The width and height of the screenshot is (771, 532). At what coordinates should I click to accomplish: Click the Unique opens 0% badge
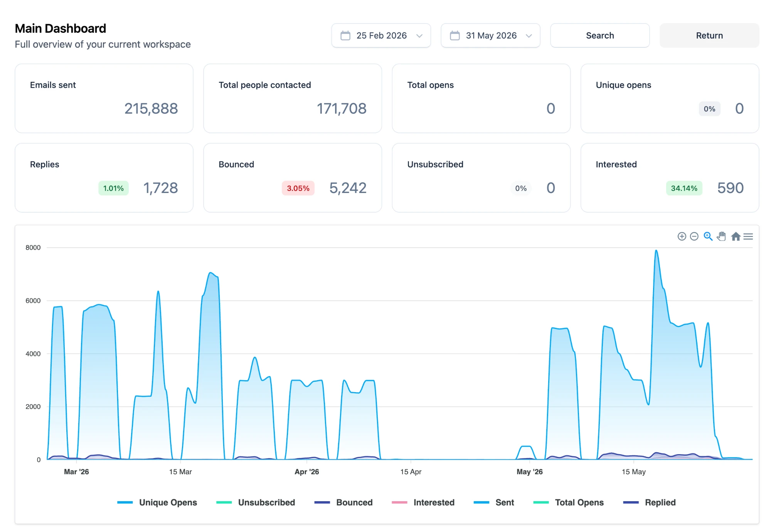coord(709,109)
